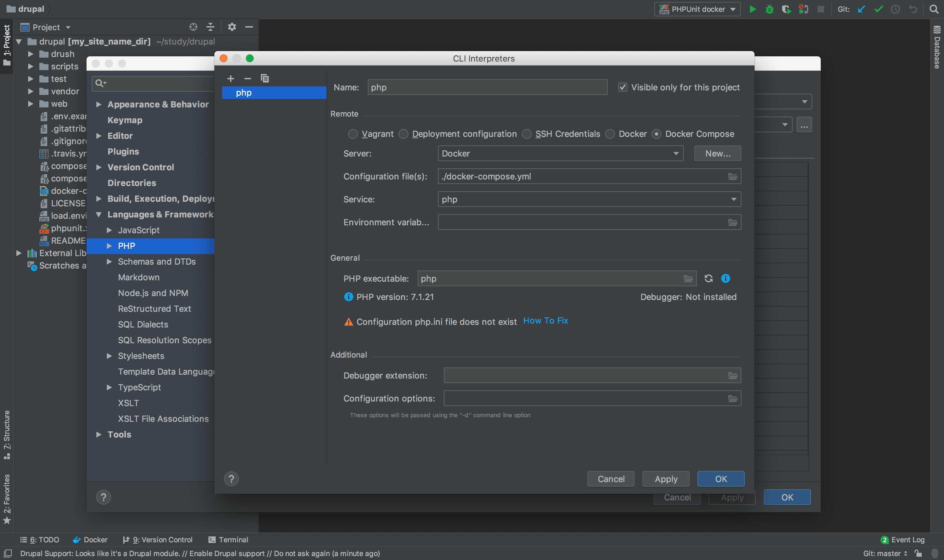Expand the vendor folder
The image size is (944, 560).
[31, 91]
